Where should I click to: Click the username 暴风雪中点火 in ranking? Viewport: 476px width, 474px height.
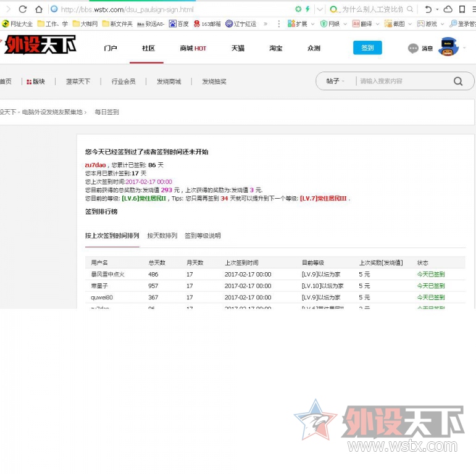pos(108,274)
